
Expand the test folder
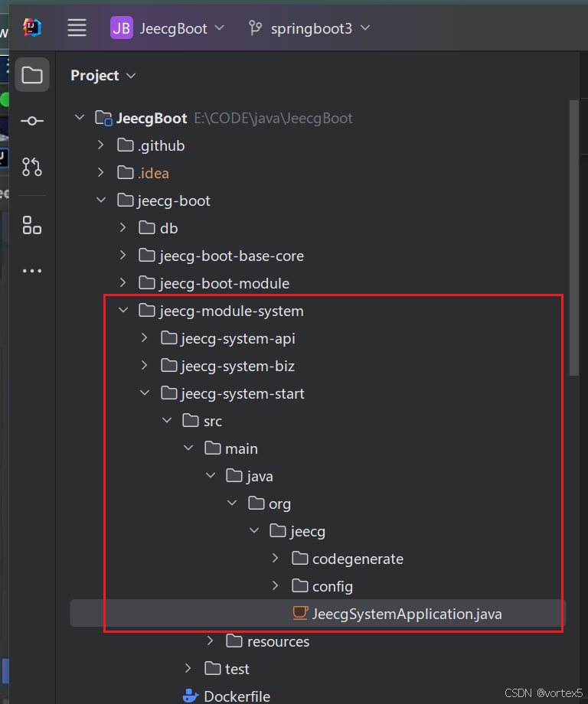tap(188, 669)
